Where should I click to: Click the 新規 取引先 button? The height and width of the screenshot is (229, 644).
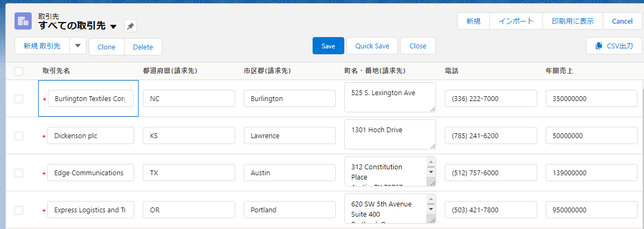(42, 46)
